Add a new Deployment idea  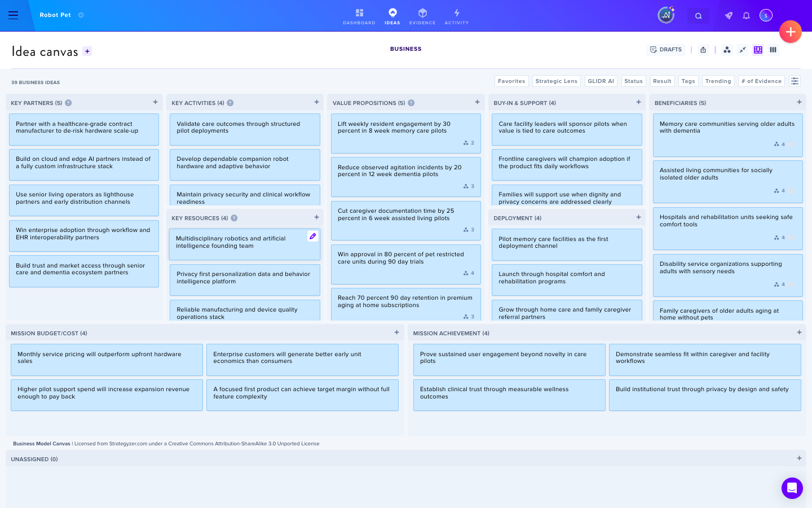point(638,217)
